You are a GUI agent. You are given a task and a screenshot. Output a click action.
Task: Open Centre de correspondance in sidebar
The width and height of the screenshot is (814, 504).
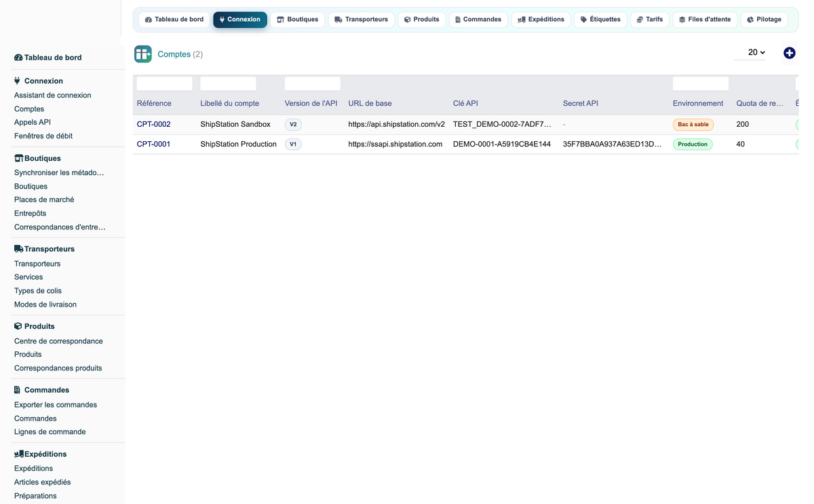(x=59, y=341)
